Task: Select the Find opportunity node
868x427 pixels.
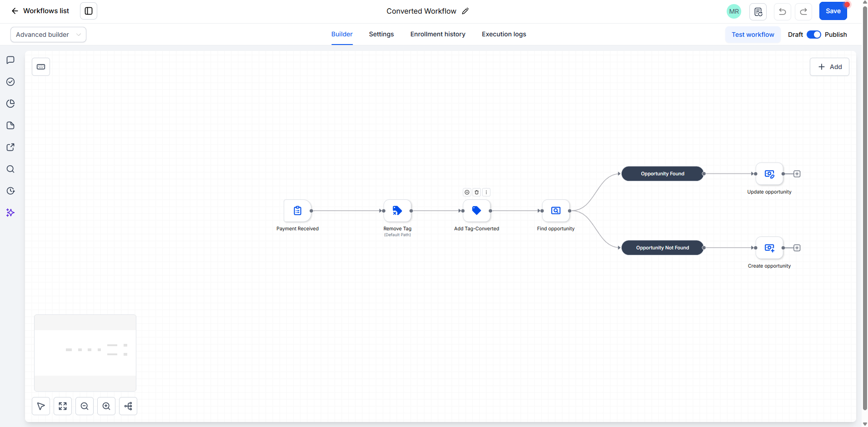Action: (556, 211)
